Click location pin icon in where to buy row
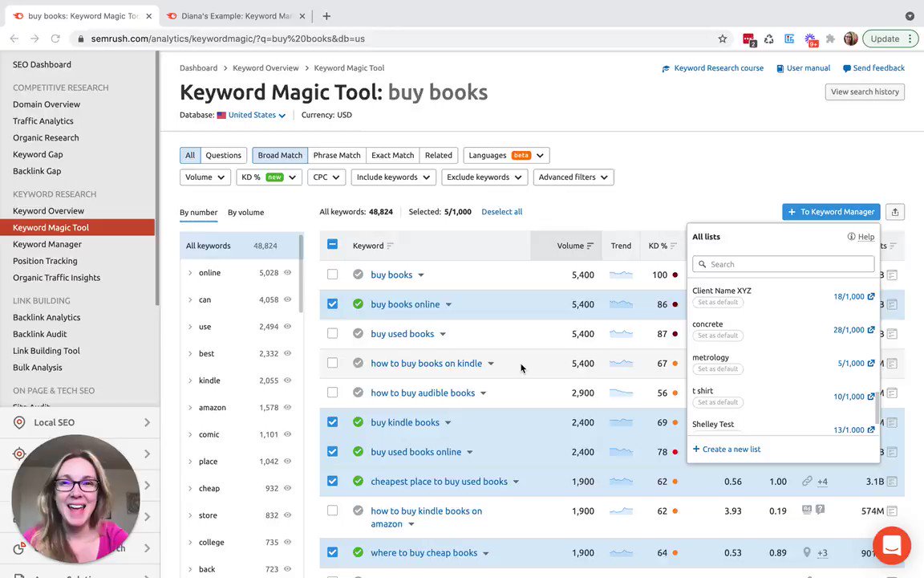 (807, 552)
